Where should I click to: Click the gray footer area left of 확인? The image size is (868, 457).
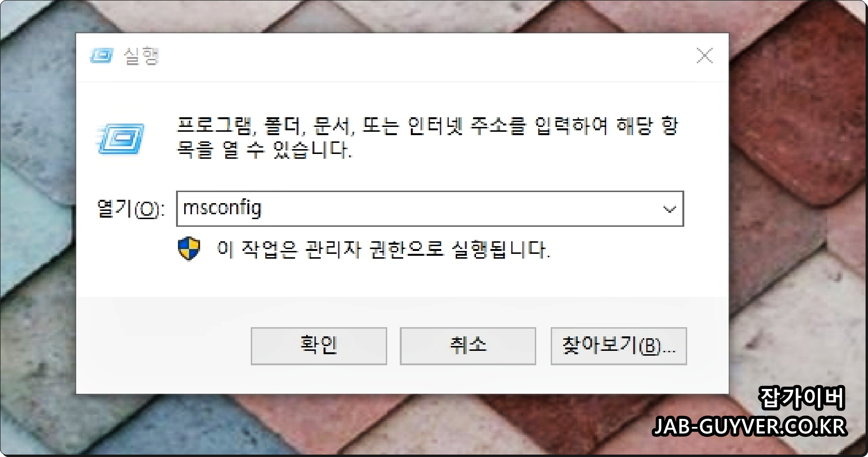tap(163, 346)
